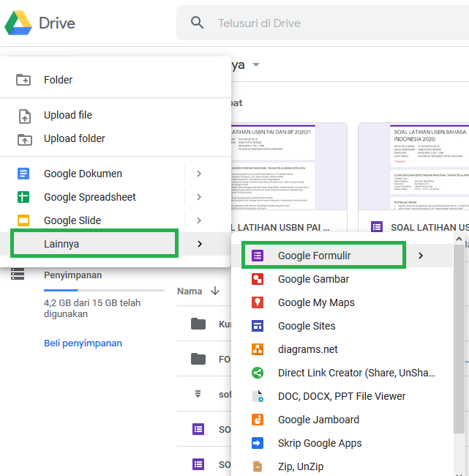Click the Nama column header

pos(190,291)
